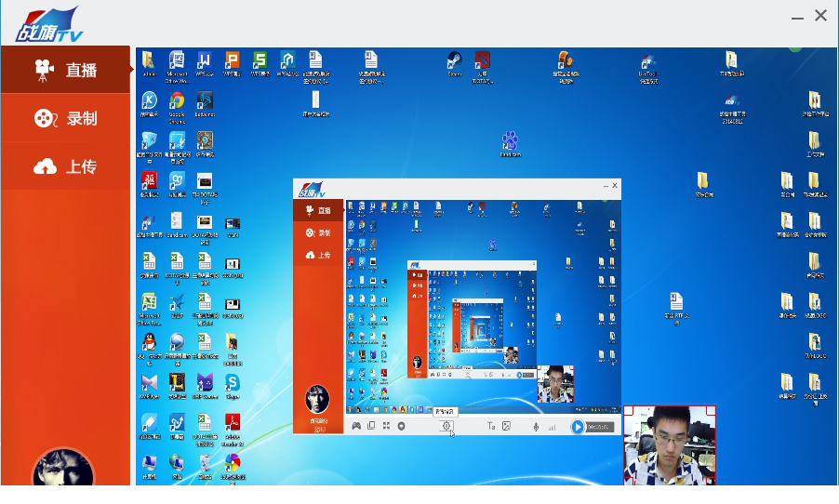839x504 pixels.
Task: Select the Computer icon on the desktop
Action: coord(149,467)
